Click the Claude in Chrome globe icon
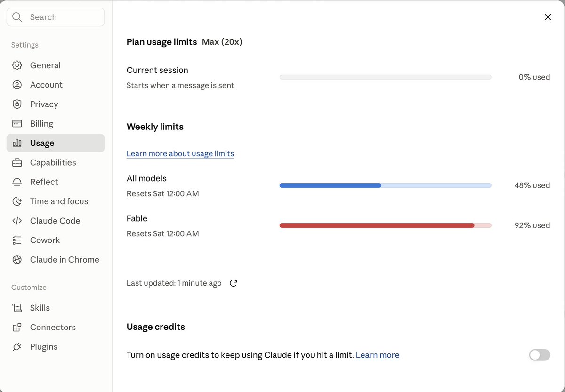Image resolution: width=565 pixels, height=392 pixels. pos(17,259)
